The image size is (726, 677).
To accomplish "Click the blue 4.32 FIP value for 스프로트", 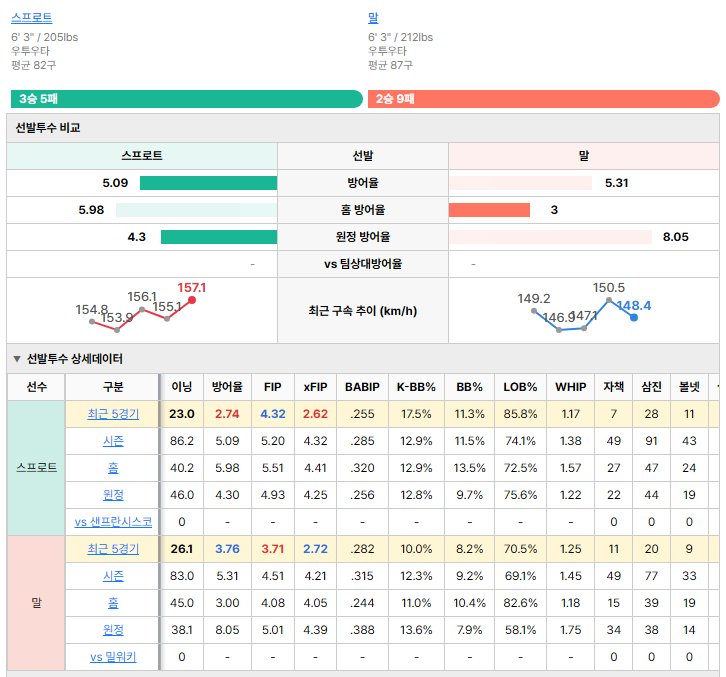I will pos(273,414).
